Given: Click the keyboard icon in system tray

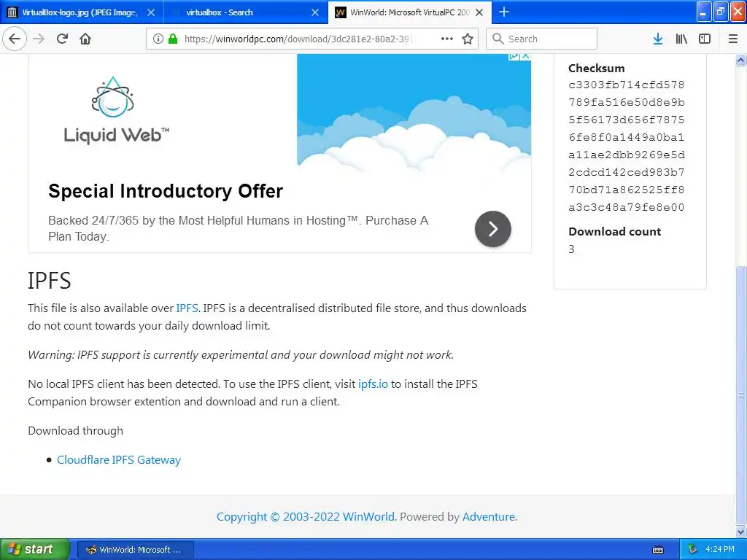Looking at the screenshot, I should [658, 550].
